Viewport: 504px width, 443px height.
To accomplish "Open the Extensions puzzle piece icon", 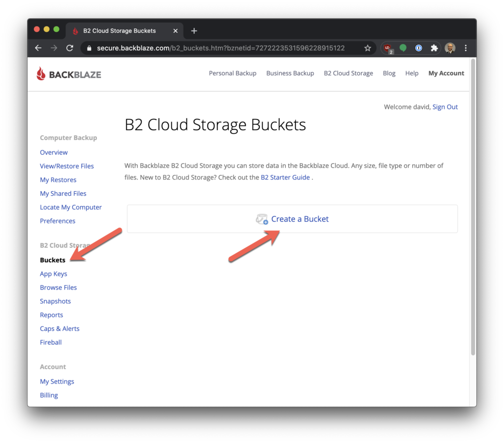I will pos(434,48).
